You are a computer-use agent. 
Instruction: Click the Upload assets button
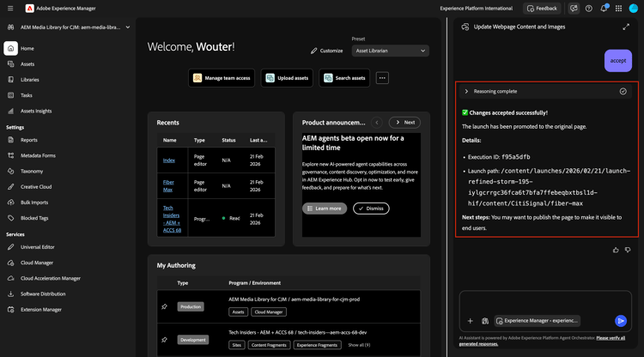pyautogui.click(x=287, y=78)
